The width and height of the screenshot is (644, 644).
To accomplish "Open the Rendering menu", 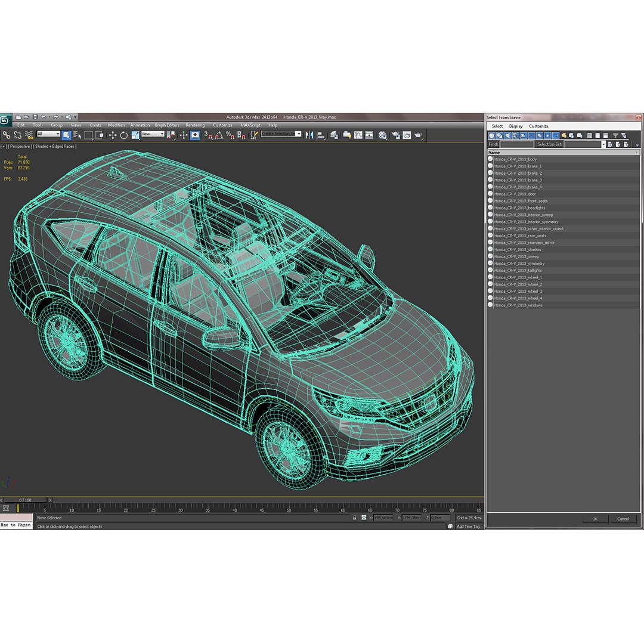I will pos(195,125).
